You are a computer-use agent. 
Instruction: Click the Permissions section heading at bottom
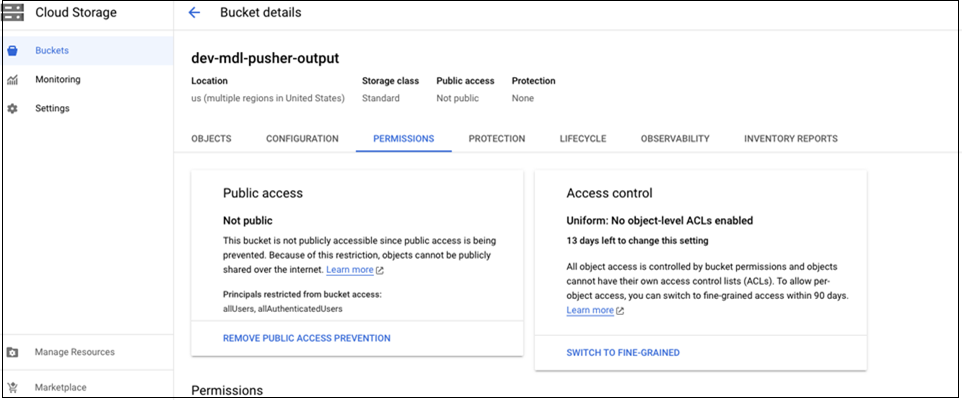click(x=227, y=391)
